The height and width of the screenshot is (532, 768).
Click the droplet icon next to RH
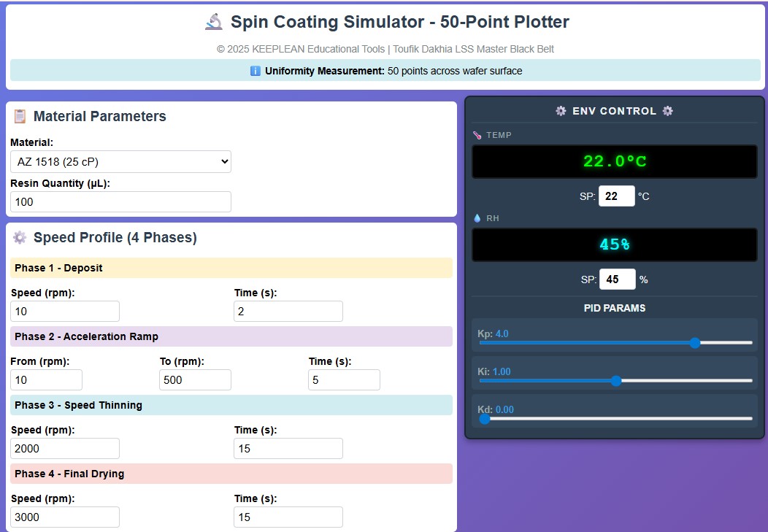click(x=478, y=217)
